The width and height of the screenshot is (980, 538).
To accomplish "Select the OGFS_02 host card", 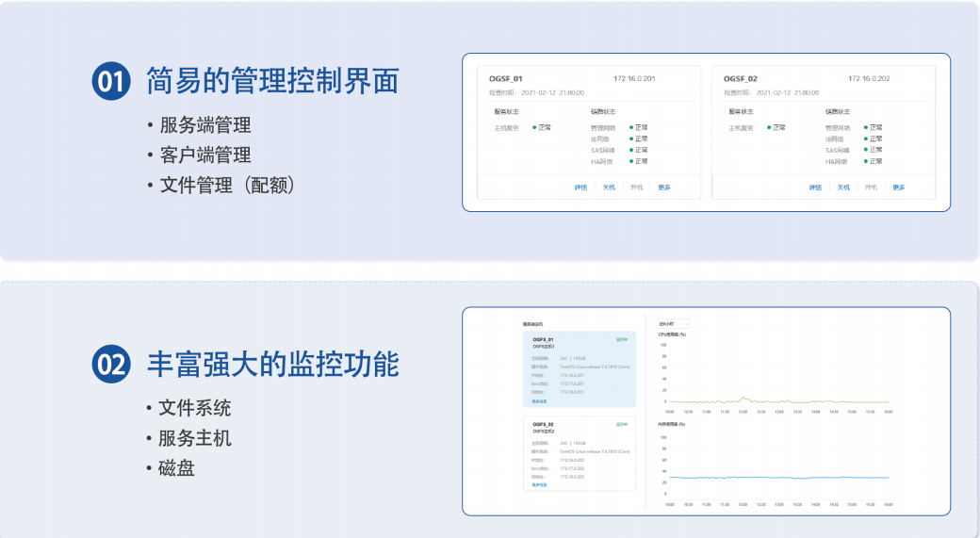I will (580, 454).
